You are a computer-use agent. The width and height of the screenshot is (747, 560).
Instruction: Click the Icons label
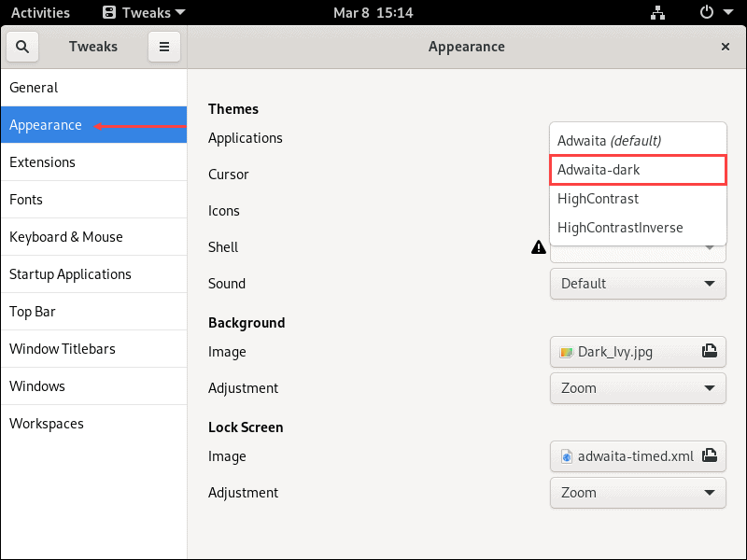tap(224, 211)
